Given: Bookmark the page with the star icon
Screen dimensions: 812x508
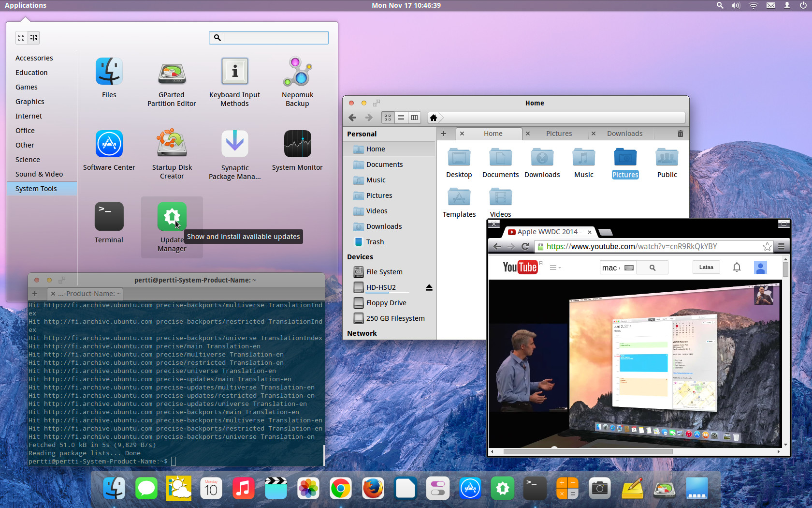Looking at the screenshot, I should point(767,247).
